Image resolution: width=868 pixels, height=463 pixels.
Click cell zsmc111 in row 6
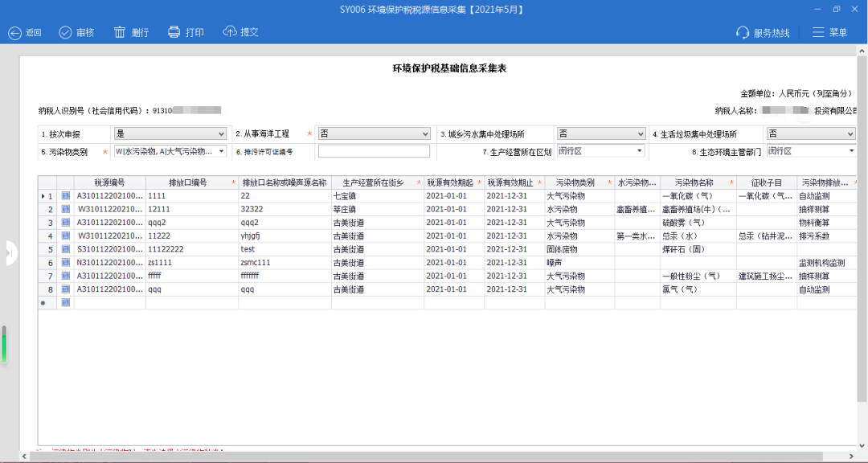coord(285,262)
